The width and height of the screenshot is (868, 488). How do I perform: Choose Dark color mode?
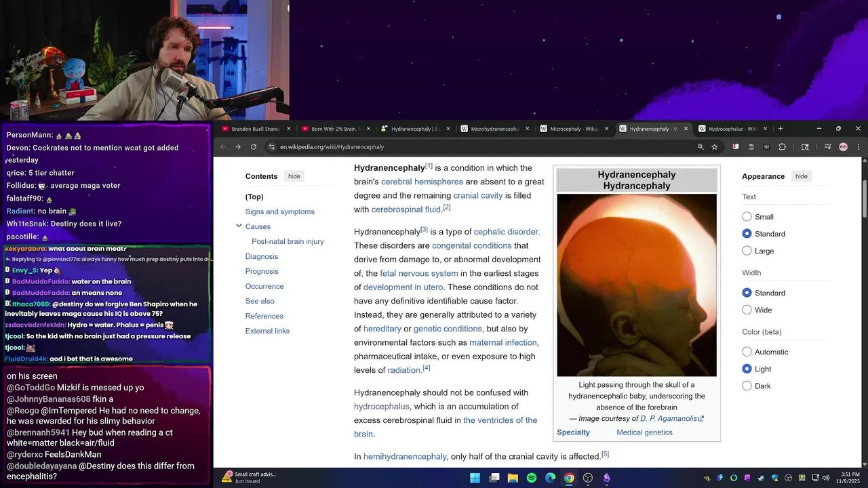coord(747,386)
